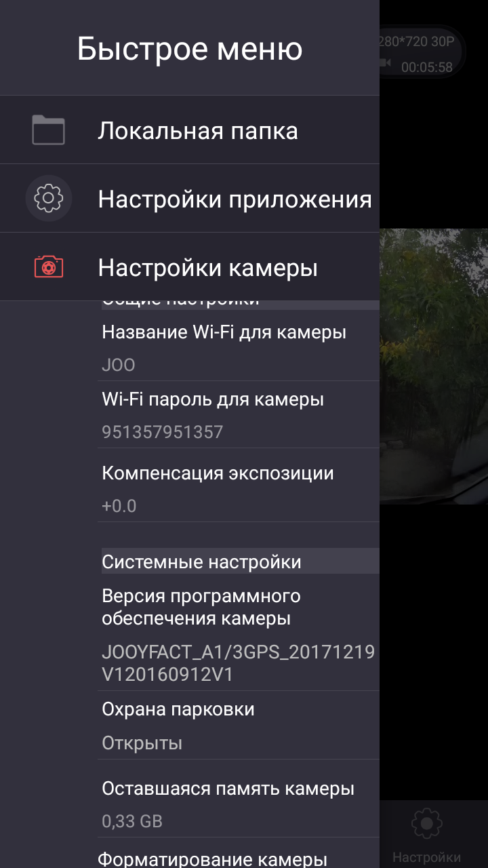The height and width of the screenshot is (868, 488).
Task: Tap the video recording icon near the timer
Action: 386,63
